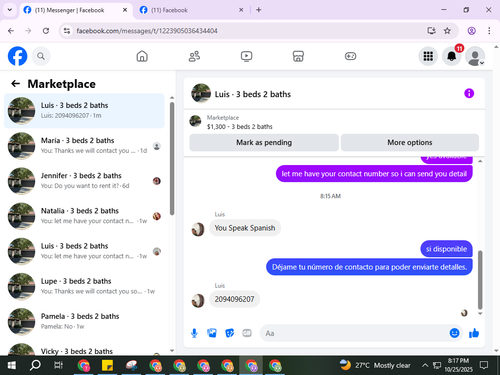The width and height of the screenshot is (500, 375).
Task: Open the grid Menu icon
Action: (428, 56)
